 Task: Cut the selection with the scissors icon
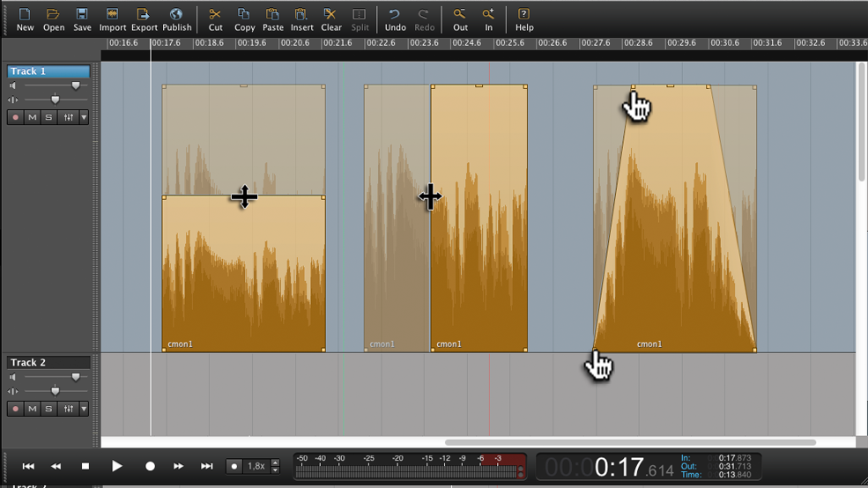tap(215, 15)
